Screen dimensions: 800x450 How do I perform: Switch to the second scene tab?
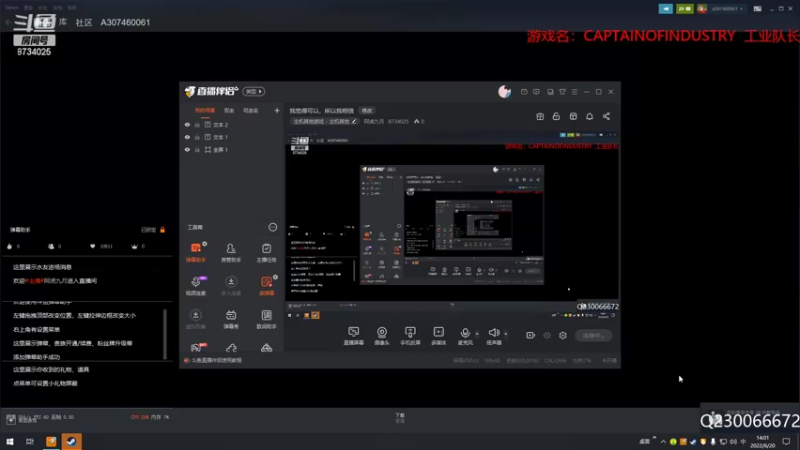[x=229, y=110]
